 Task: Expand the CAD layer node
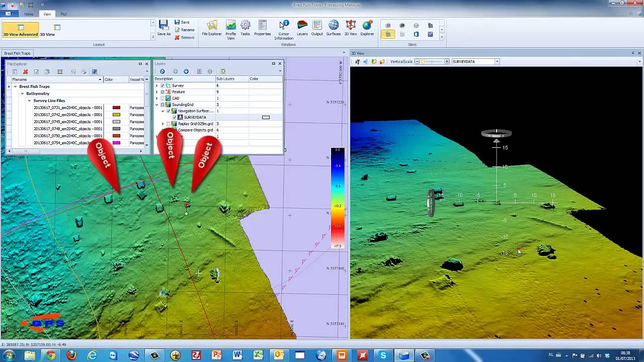(156, 98)
